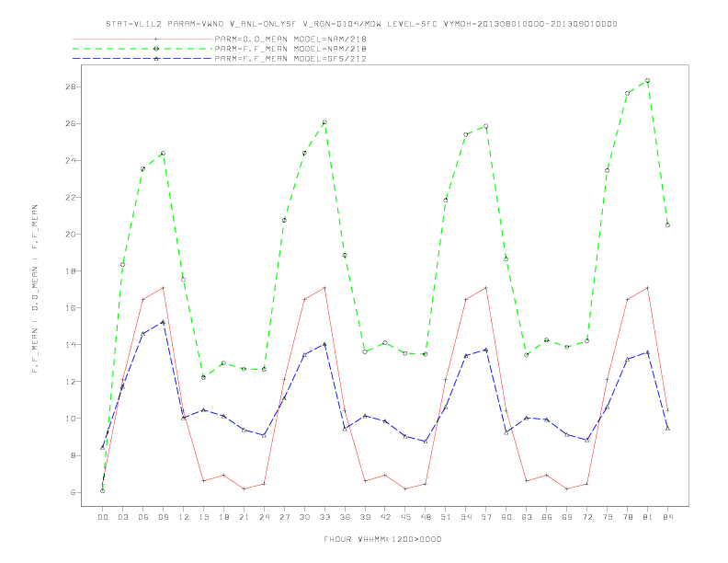Select legend entry PARM=F.F_MEAN MODEL=NAM/218
This screenshot has height=563, width=728.
(290, 49)
